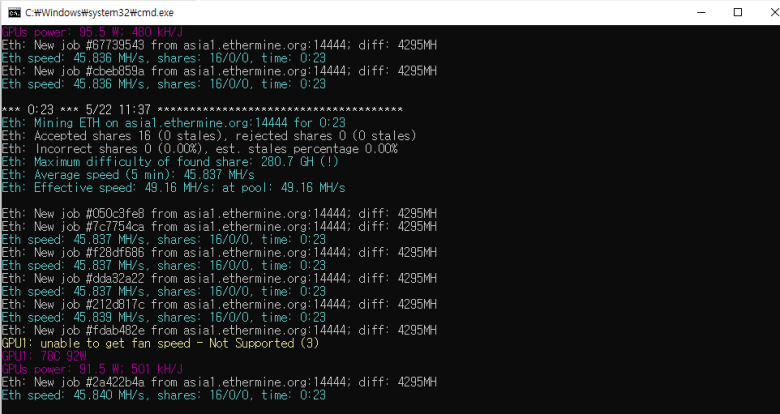
Task: Open the cmd.exe system menu icon
Action: 14,12
